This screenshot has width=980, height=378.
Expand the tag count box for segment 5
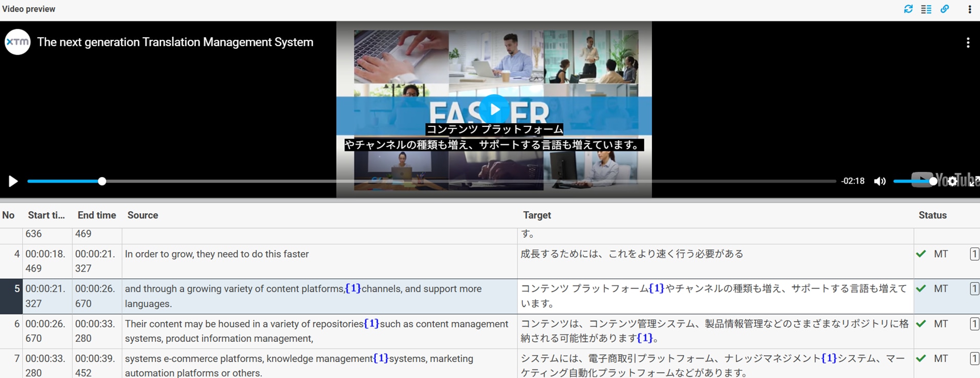coord(974,289)
